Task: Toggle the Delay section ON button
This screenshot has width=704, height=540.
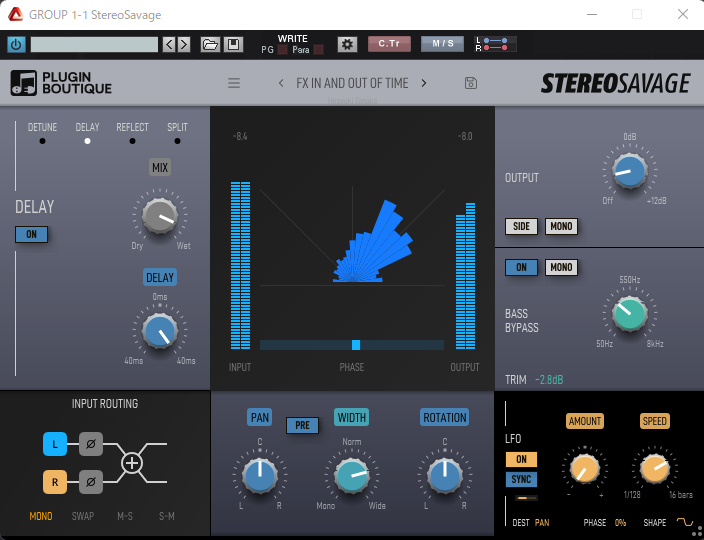Action: tap(31, 234)
